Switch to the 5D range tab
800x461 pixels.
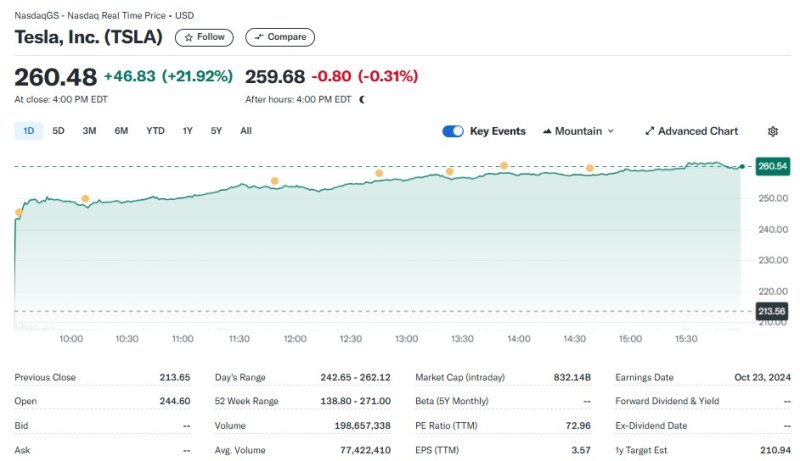58,131
